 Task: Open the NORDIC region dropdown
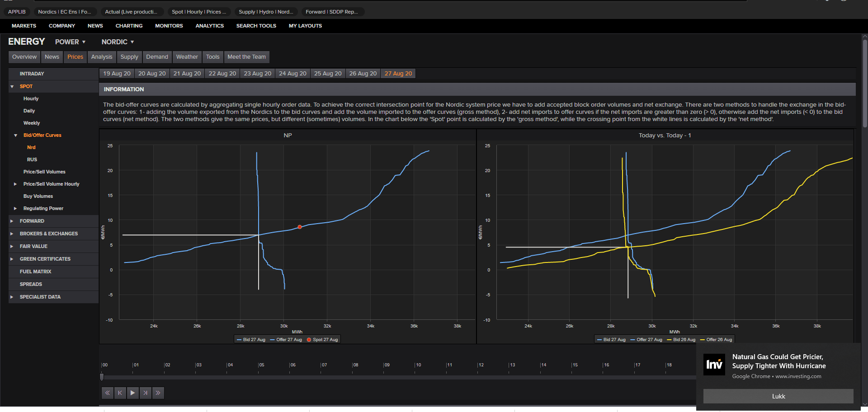pyautogui.click(x=118, y=42)
